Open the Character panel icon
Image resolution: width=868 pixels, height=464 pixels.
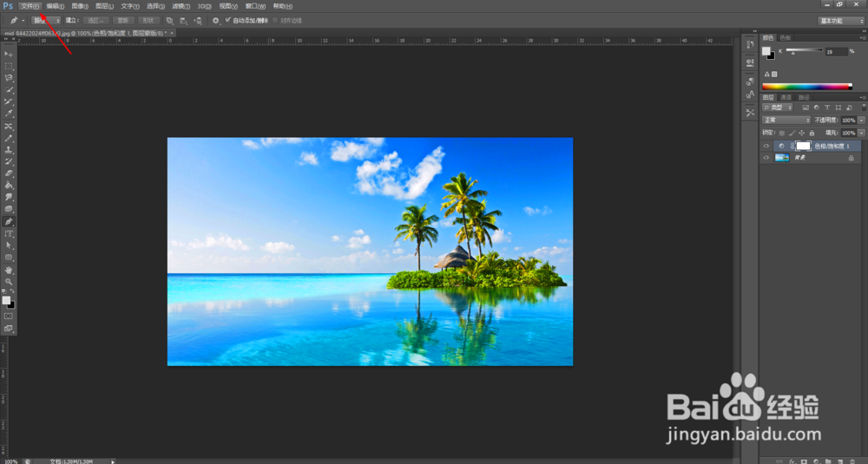pos(750,95)
